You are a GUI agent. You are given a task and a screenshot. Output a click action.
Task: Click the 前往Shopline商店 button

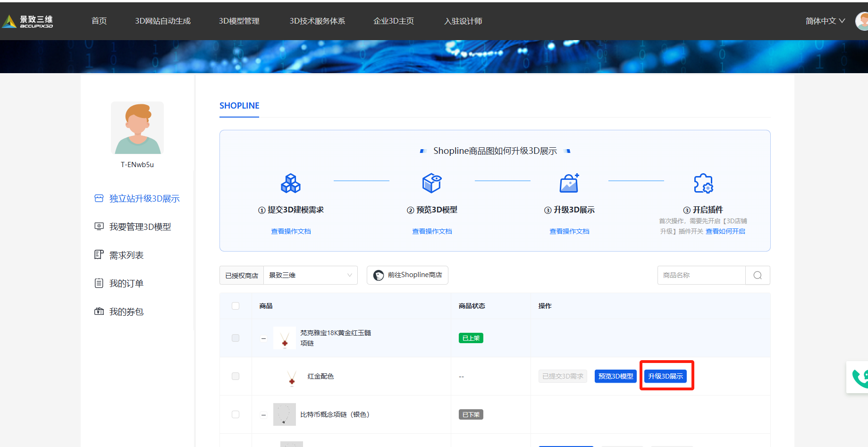coord(407,275)
